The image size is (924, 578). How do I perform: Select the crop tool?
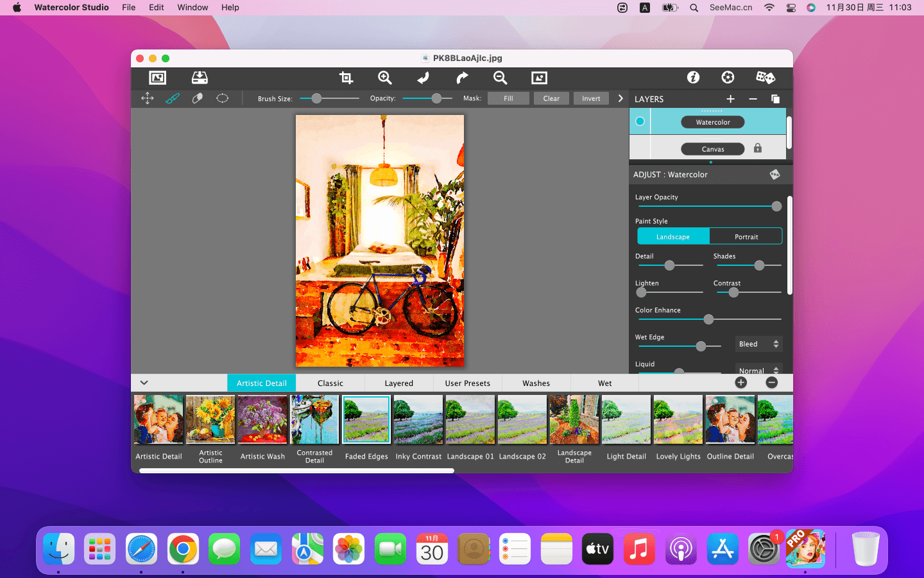click(x=346, y=78)
